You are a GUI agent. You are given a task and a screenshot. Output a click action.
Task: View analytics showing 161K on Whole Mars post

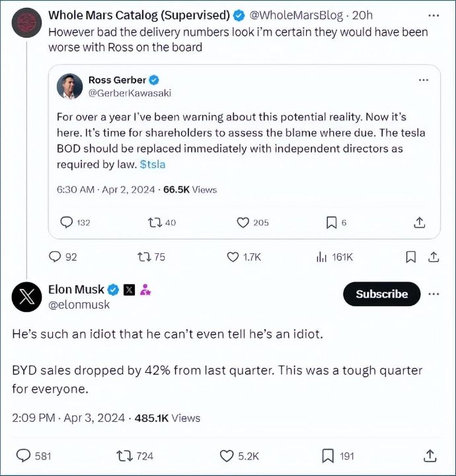(334, 257)
